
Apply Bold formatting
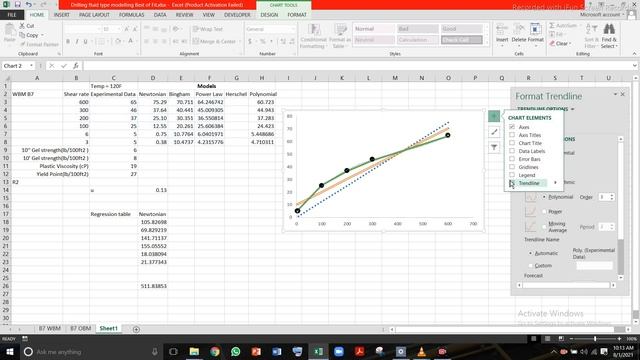point(68,41)
